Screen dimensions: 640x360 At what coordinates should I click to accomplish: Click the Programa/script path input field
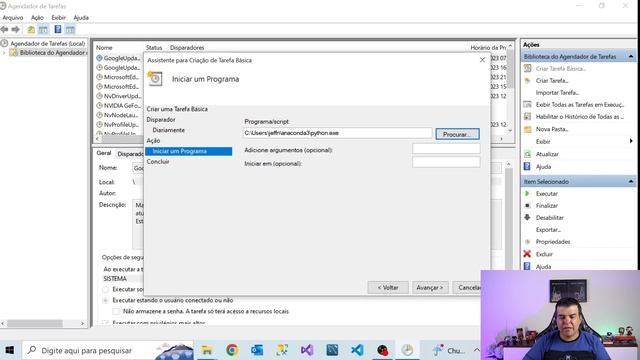pos(337,133)
